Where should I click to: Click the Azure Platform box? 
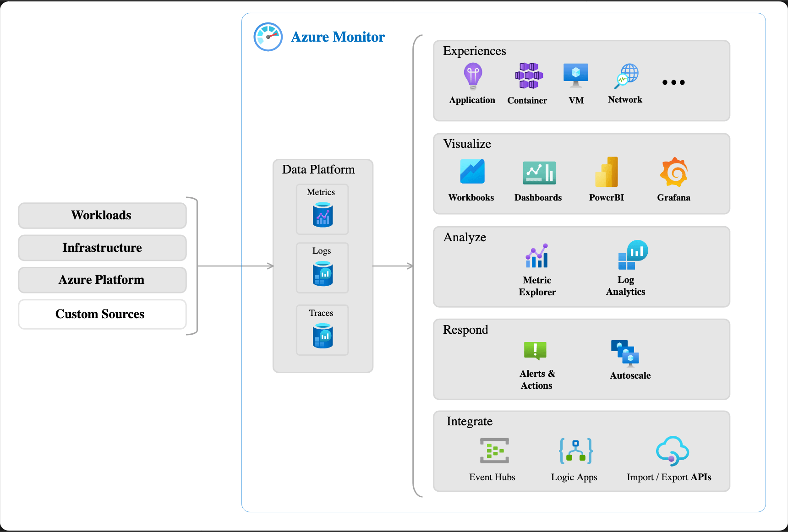click(102, 280)
